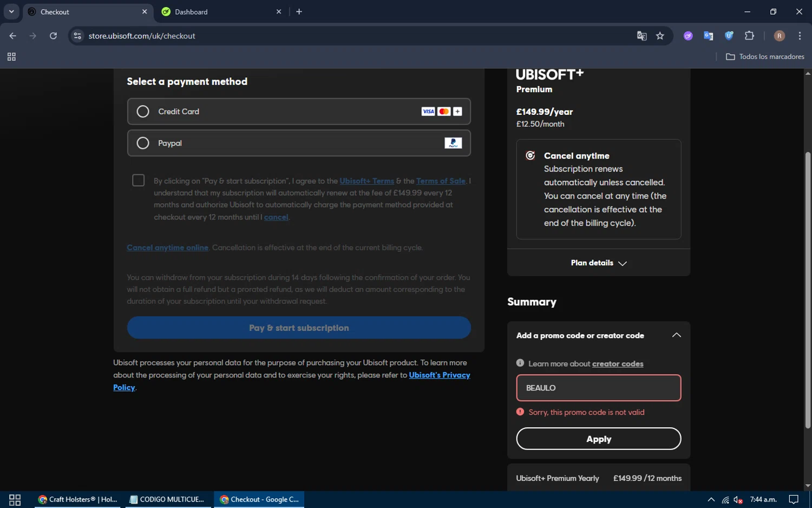Click the info icon beside Learn more

pyautogui.click(x=520, y=363)
